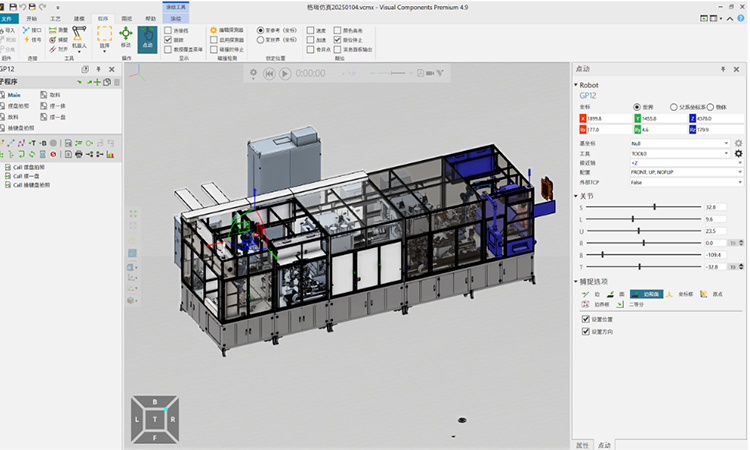The height and width of the screenshot is (450, 750).
Task: Open the 机器人 robot tool
Action: click(x=78, y=38)
